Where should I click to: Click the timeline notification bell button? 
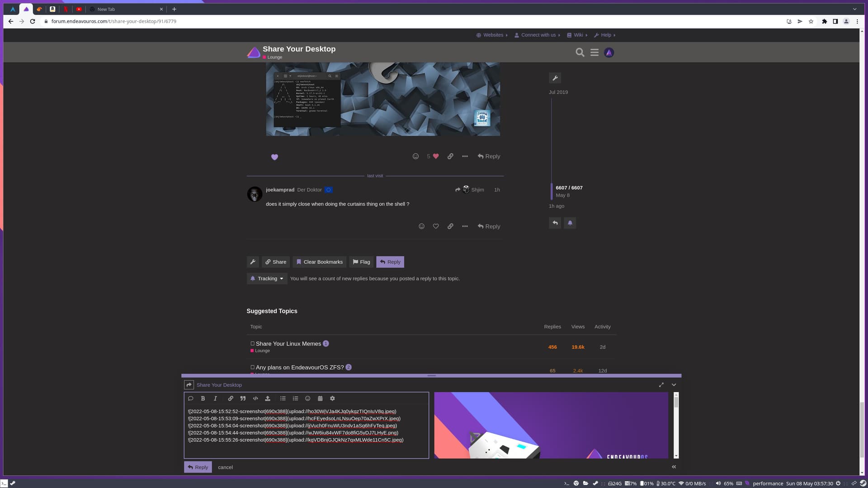[570, 223]
